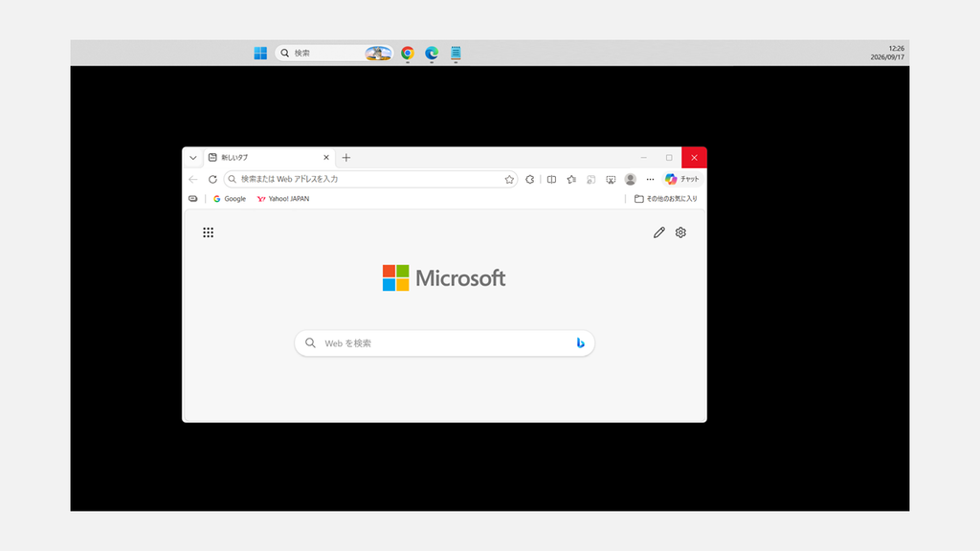The height and width of the screenshot is (551, 980).
Task: Open the Collections icon
Action: (x=591, y=179)
